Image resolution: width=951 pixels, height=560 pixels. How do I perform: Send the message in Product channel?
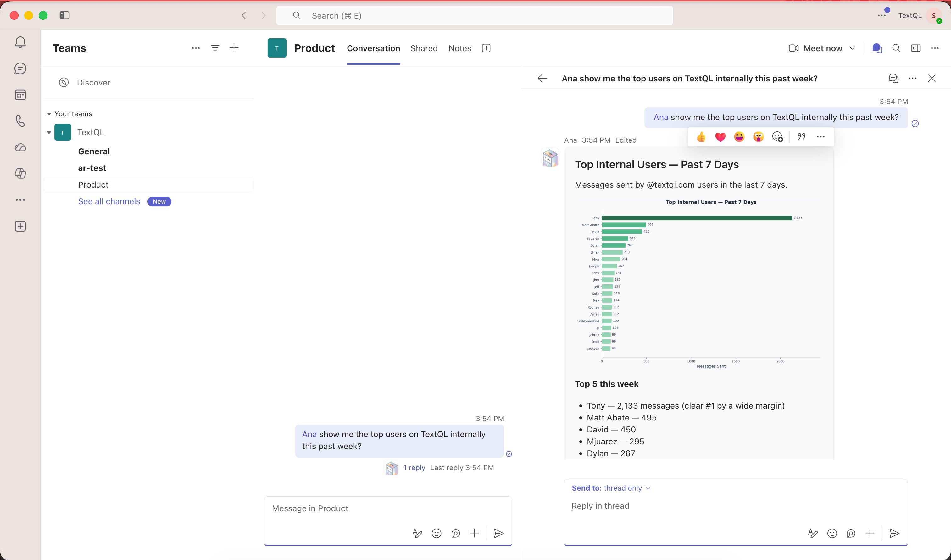[x=499, y=533]
